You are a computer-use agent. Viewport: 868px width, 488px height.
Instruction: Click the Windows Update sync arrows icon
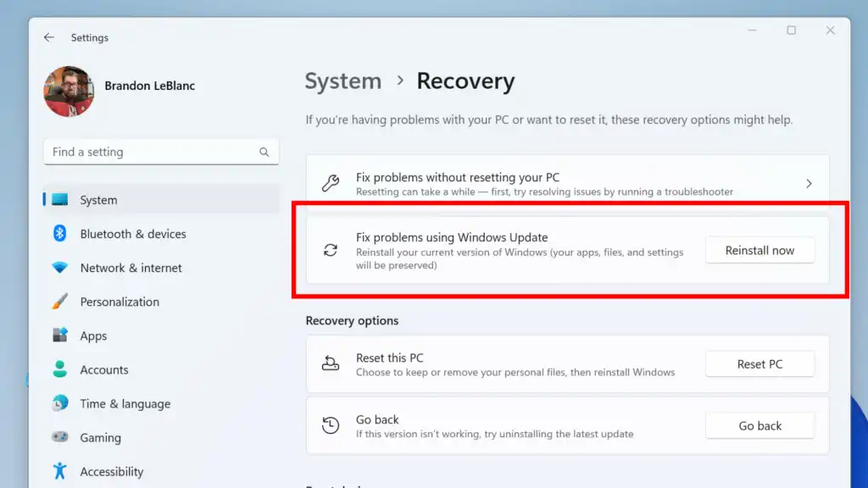[x=331, y=250]
